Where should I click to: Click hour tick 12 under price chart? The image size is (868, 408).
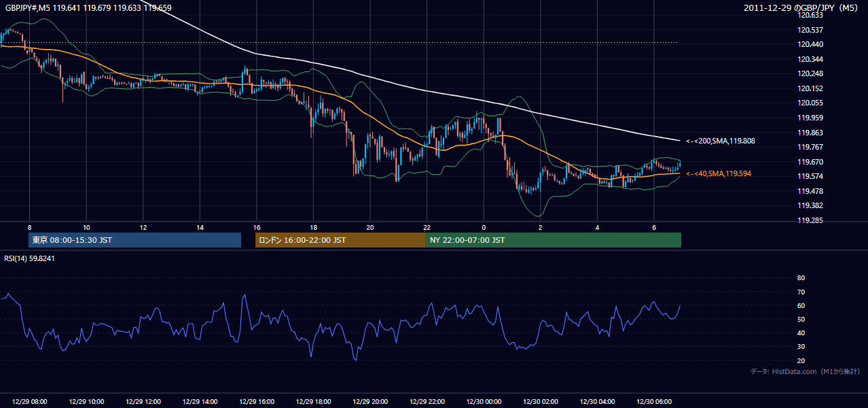(143, 227)
